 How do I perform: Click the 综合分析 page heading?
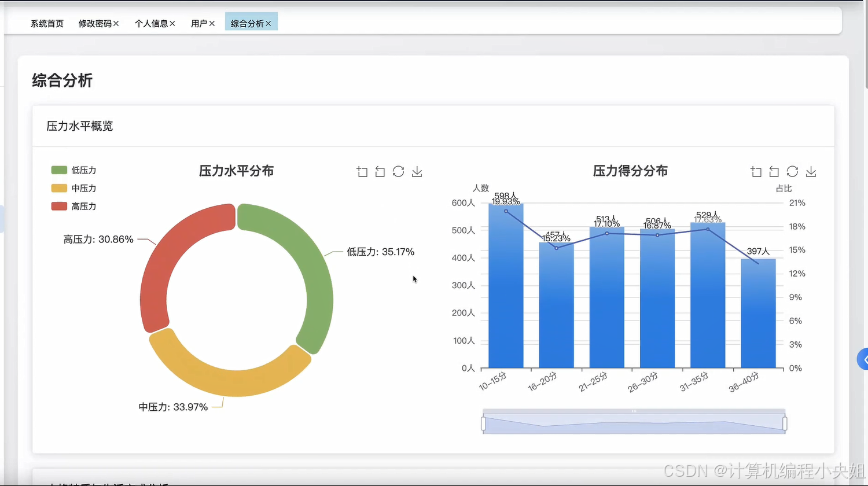[62, 80]
